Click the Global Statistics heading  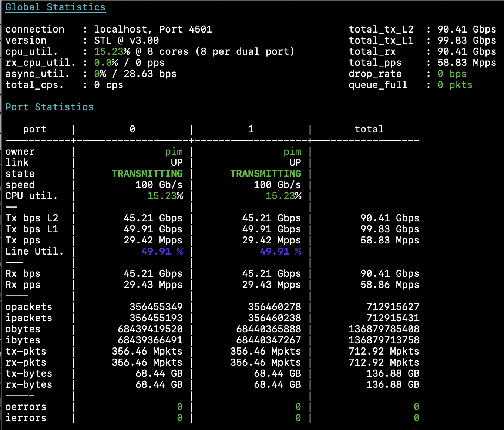pos(55,7)
